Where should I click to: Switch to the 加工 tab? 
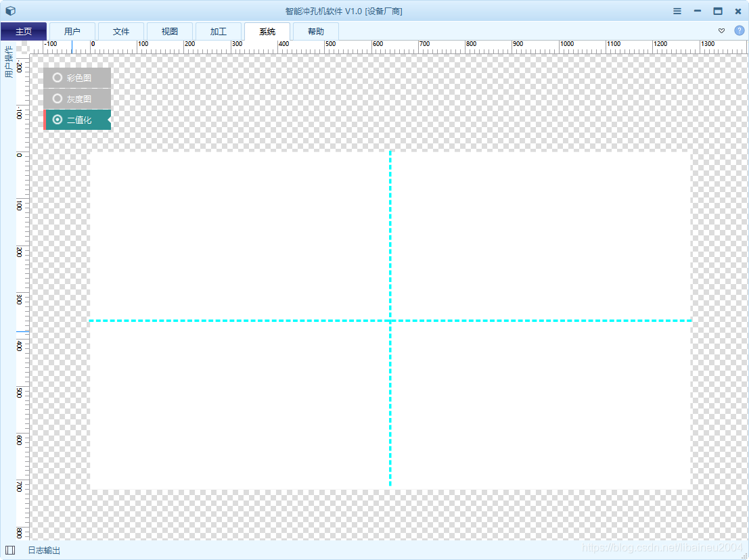coord(219,32)
